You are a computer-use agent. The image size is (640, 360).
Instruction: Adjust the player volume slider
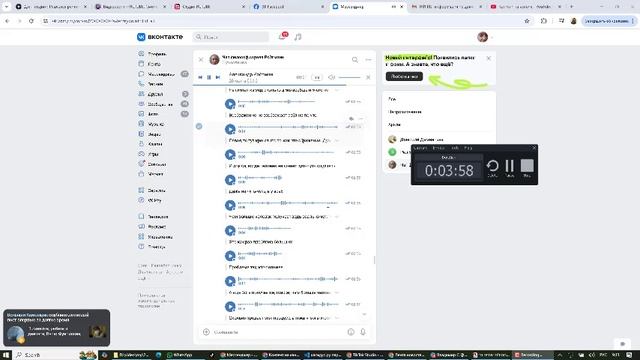(349, 77)
